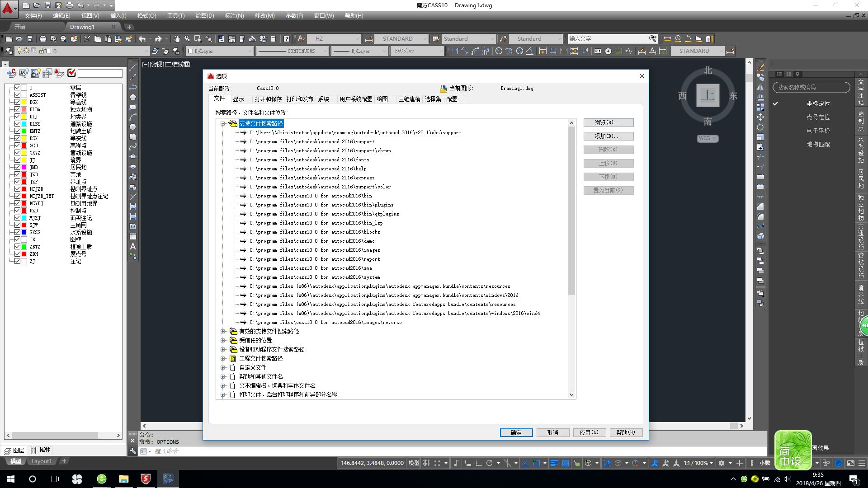The height and width of the screenshot is (488, 868).
Task: Uncheck the DGX layer checkbox
Action: (17, 102)
